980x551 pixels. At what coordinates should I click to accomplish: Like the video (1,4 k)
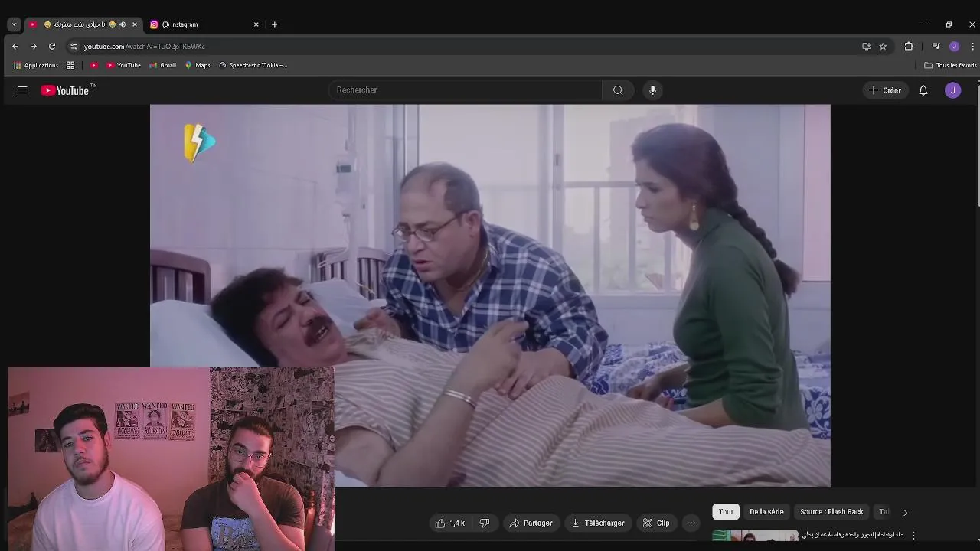[x=449, y=523]
